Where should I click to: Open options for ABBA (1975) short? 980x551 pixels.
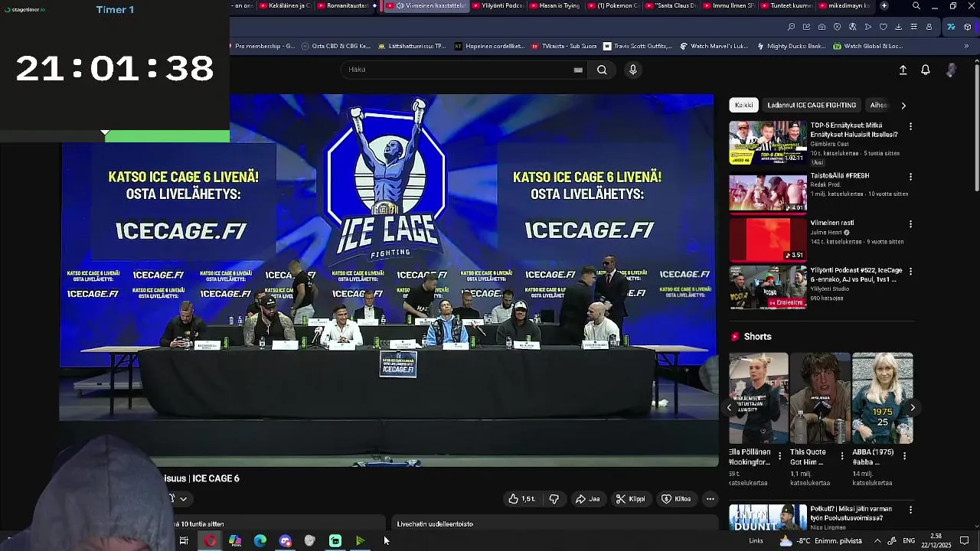904,456
